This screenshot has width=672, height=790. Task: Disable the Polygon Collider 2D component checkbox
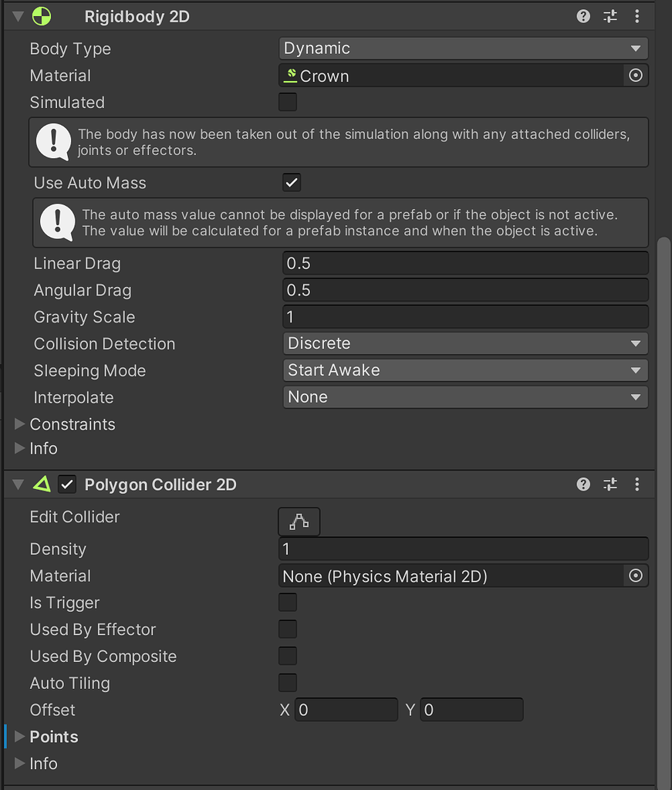coord(68,484)
